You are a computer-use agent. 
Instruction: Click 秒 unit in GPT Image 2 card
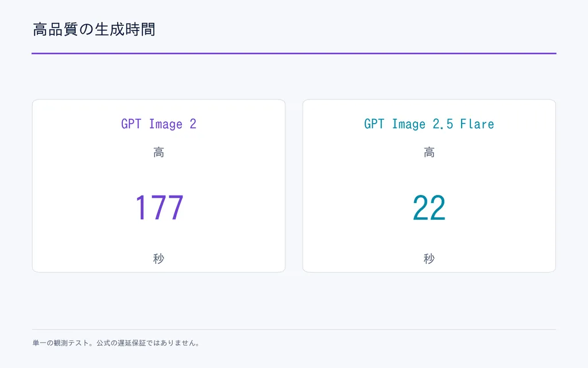(x=158, y=258)
